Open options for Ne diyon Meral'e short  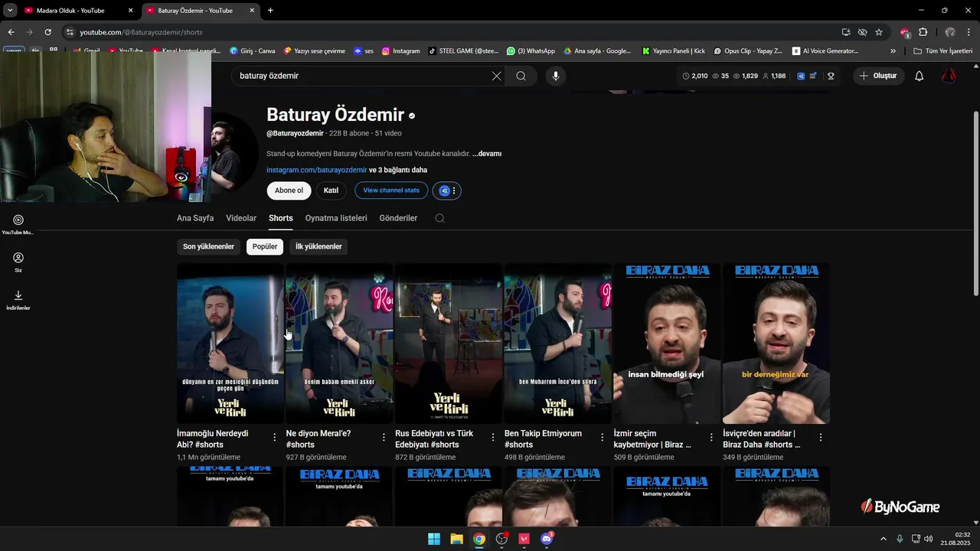[384, 438]
